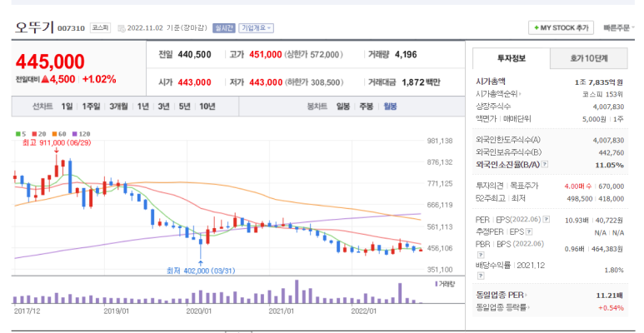Expand the 기업개요 dropdown
This screenshot has height=333, width=644.
(256, 28)
